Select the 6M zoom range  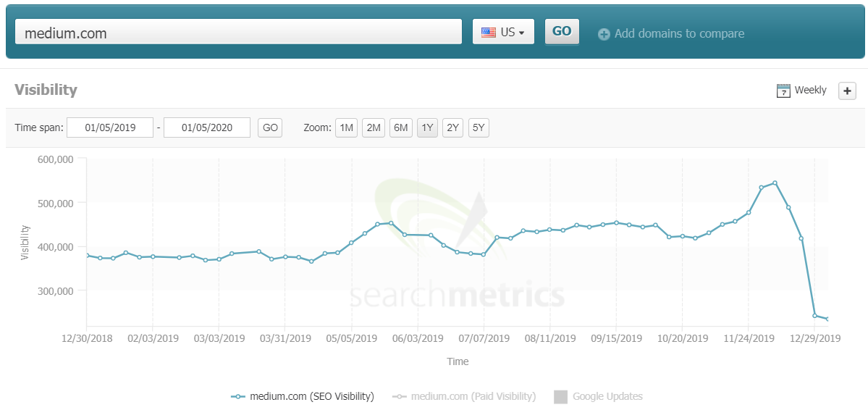[x=400, y=128]
